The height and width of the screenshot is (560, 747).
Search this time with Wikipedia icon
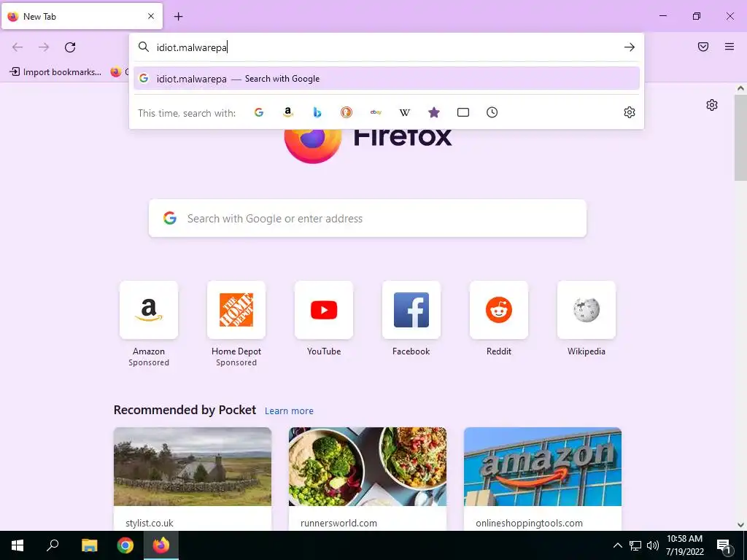404,112
